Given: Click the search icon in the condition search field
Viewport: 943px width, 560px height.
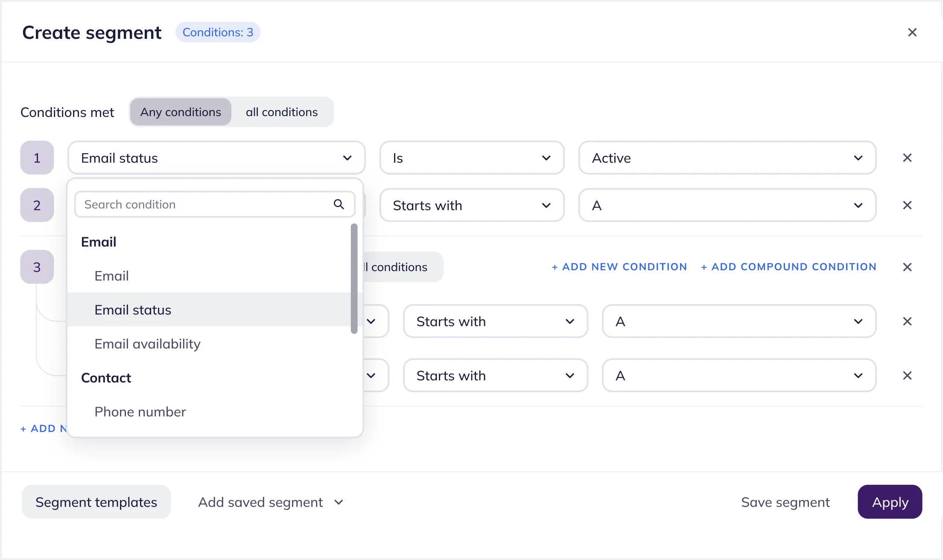Looking at the screenshot, I should (339, 204).
